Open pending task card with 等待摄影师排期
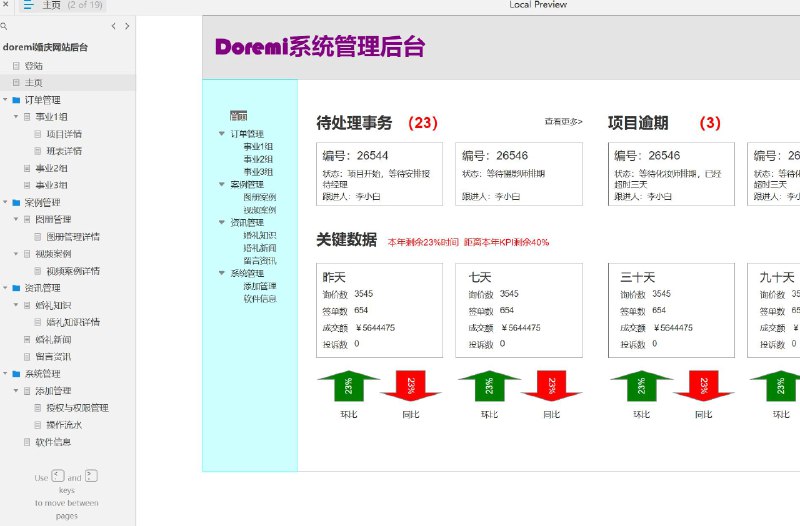800x526 pixels. click(519, 174)
